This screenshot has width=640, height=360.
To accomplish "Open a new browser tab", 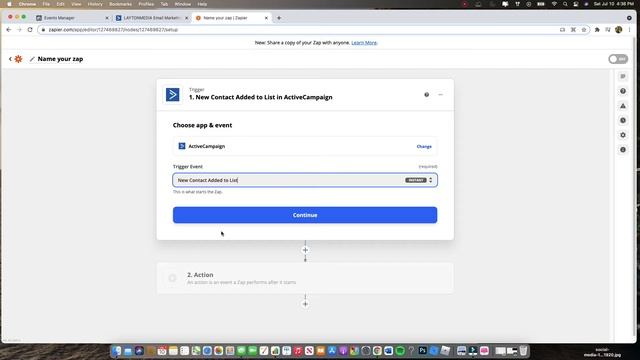I will click(x=279, y=18).
